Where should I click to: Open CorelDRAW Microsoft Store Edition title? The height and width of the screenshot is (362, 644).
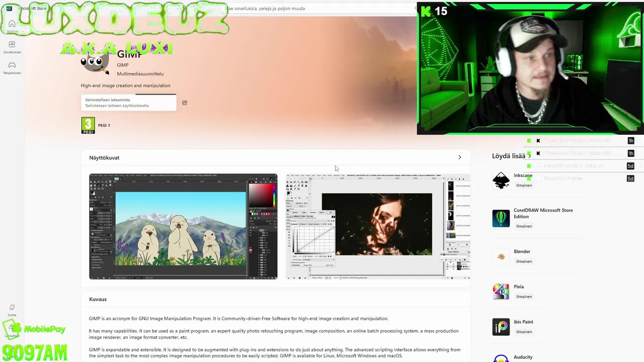pos(543,213)
